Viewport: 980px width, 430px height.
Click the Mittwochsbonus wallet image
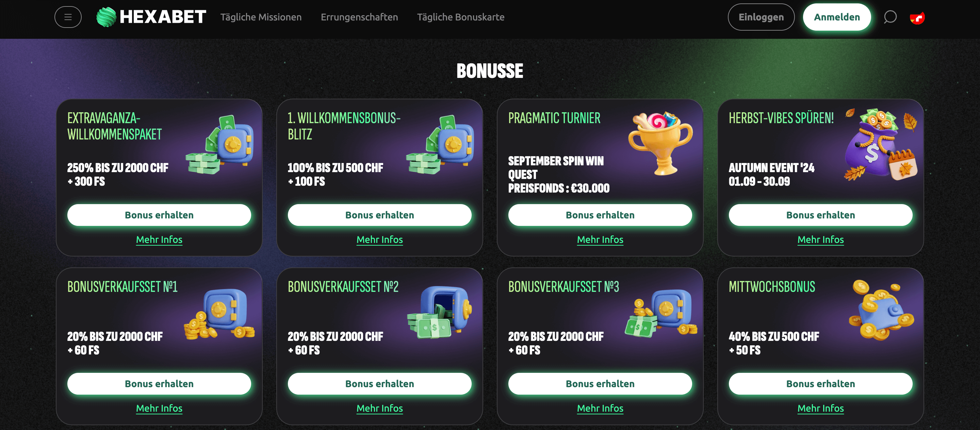tap(881, 310)
